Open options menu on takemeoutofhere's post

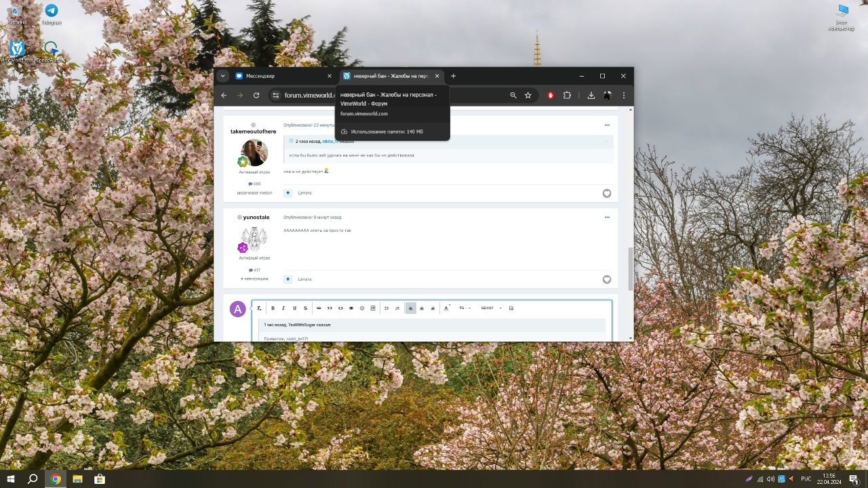pyautogui.click(x=606, y=125)
